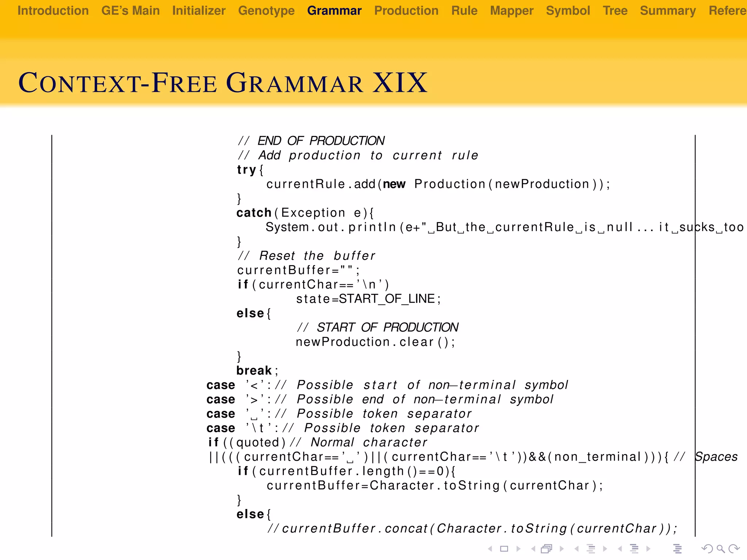The width and height of the screenshot is (747, 560).
Task: Click the stacked frames navigation icon
Action: (x=547, y=549)
